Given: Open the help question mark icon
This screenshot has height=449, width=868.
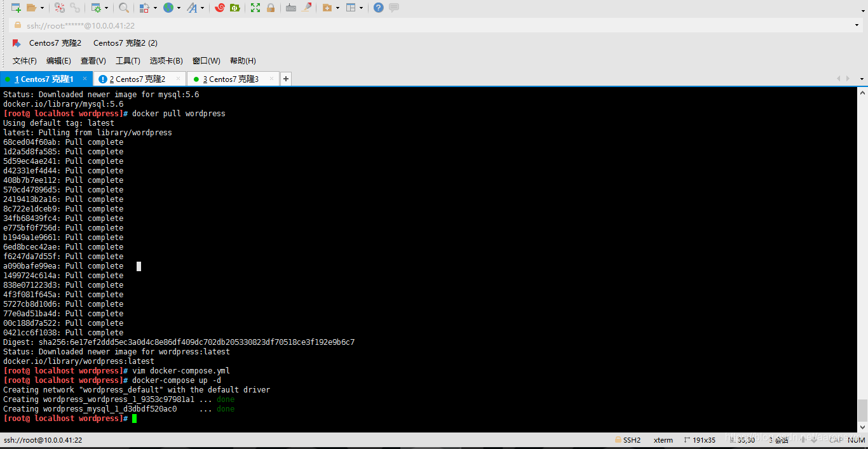Looking at the screenshot, I should (379, 8).
